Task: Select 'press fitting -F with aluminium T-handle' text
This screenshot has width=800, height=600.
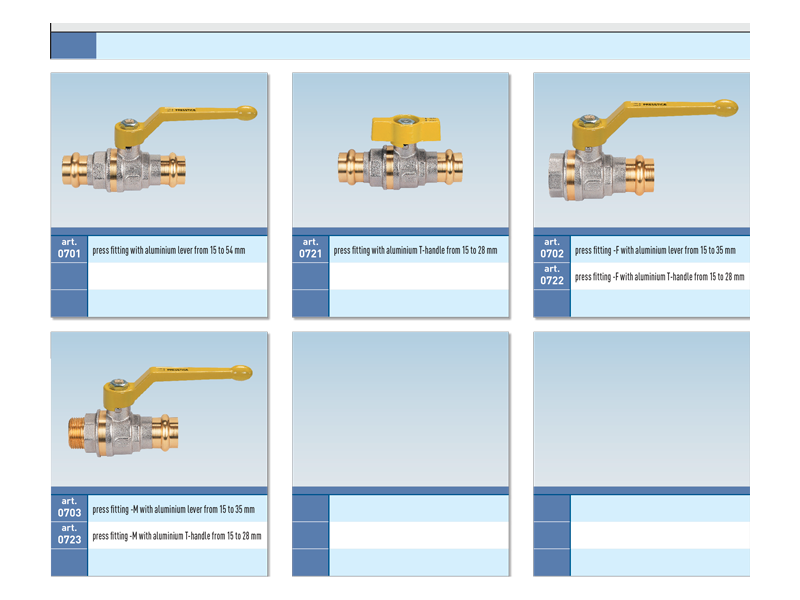Action: coord(659,277)
